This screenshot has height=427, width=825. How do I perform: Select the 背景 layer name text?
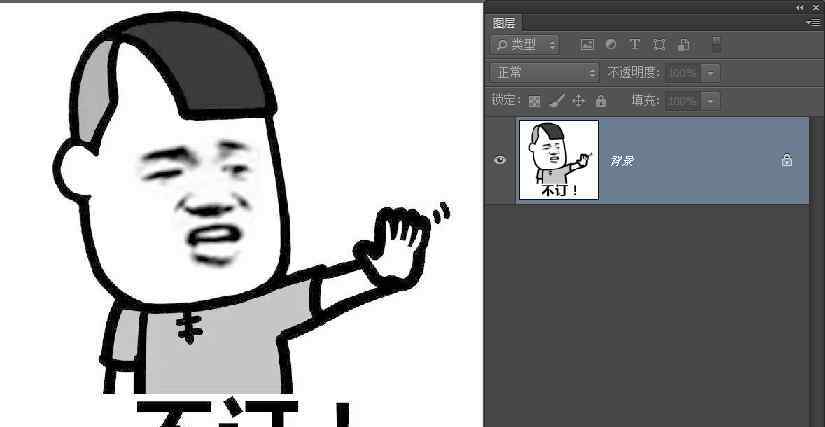pos(621,161)
